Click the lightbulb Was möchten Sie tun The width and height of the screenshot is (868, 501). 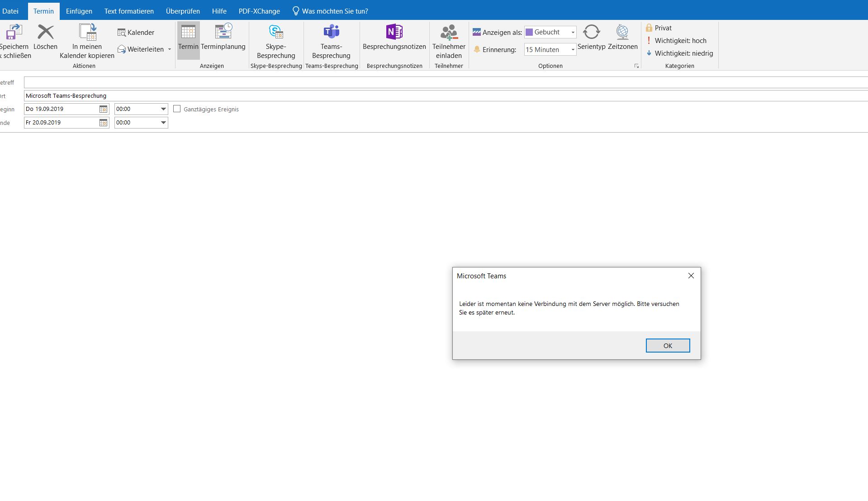[x=296, y=11]
